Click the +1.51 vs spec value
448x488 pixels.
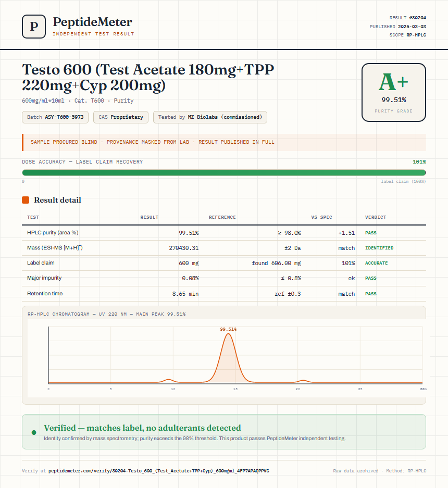tap(346, 233)
